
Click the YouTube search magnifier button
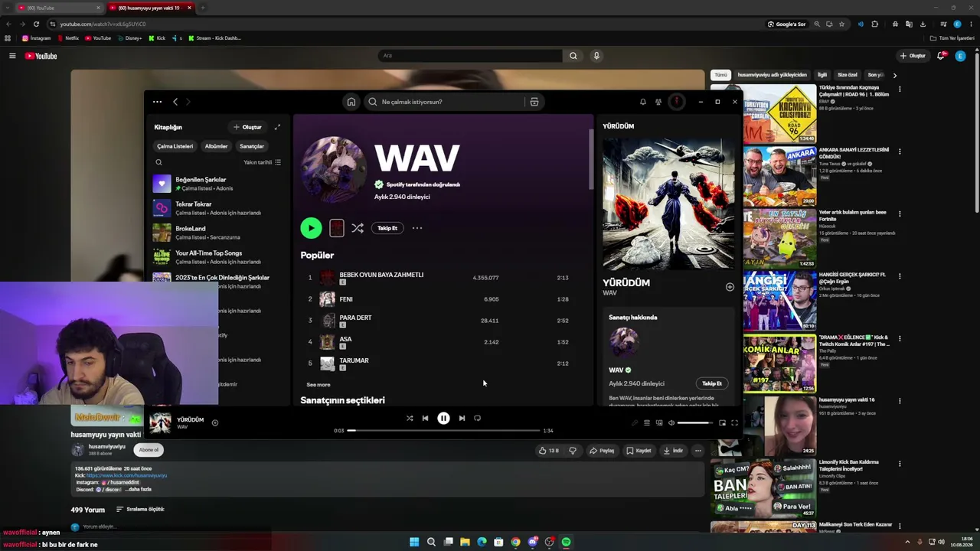pyautogui.click(x=573, y=56)
